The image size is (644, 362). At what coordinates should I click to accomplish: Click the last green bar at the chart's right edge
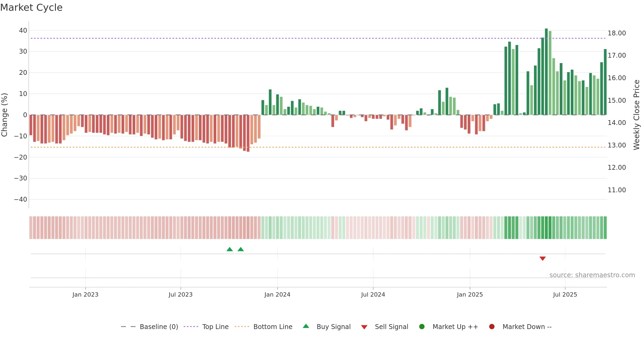pos(605,82)
